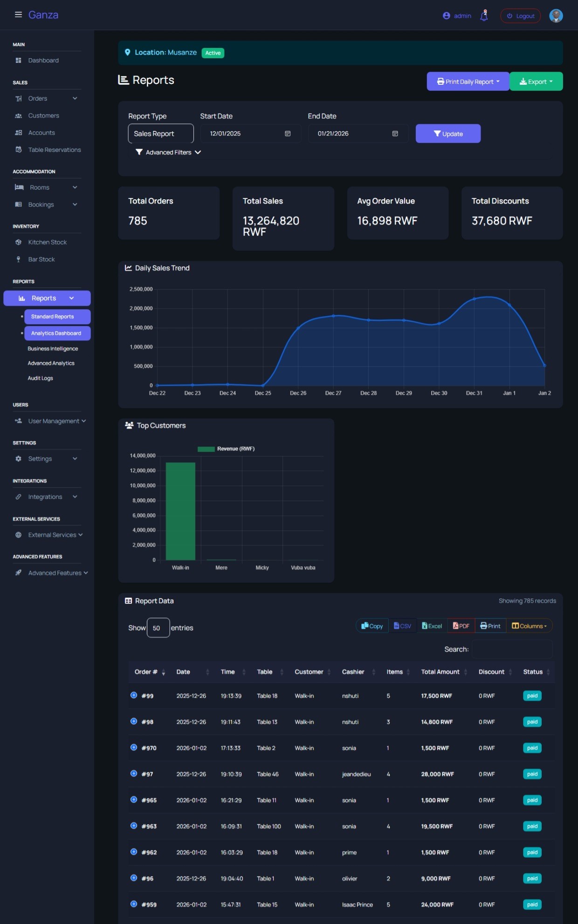Expand the Integrations sidebar menu
Image resolution: width=578 pixels, height=924 pixels.
point(46,497)
